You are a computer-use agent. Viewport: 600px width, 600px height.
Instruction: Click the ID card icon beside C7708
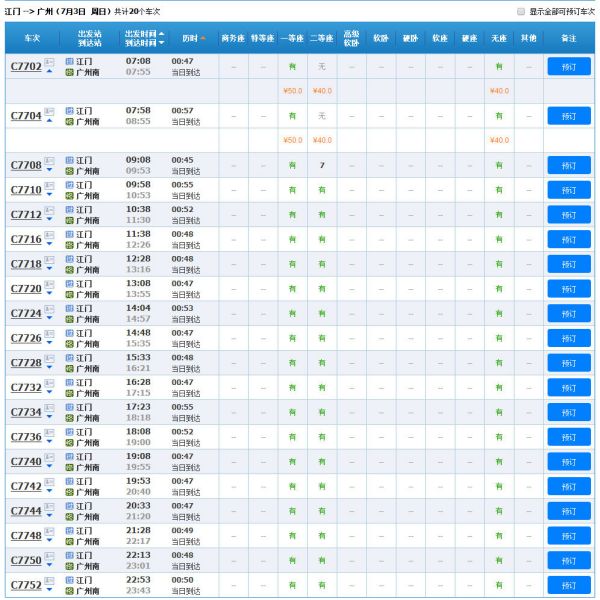click(x=49, y=160)
